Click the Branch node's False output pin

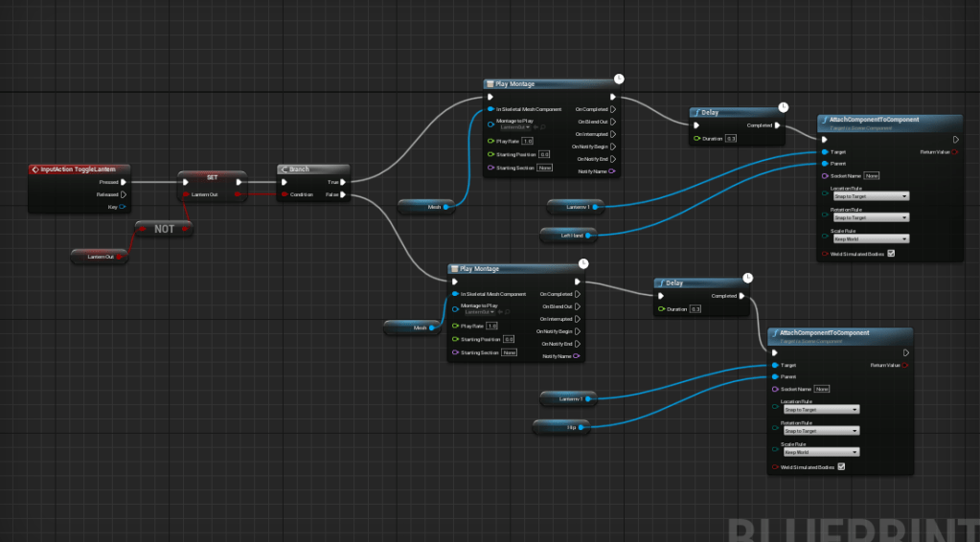click(x=345, y=194)
